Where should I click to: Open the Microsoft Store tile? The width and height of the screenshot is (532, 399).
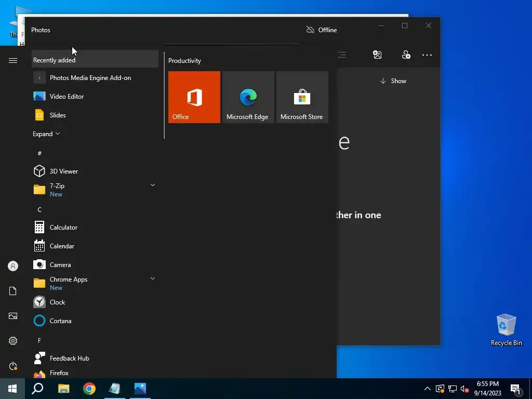(x=302, y=97)
